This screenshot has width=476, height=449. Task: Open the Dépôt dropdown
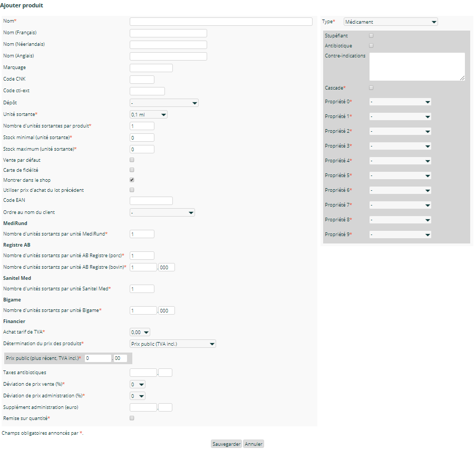point(164,103)
